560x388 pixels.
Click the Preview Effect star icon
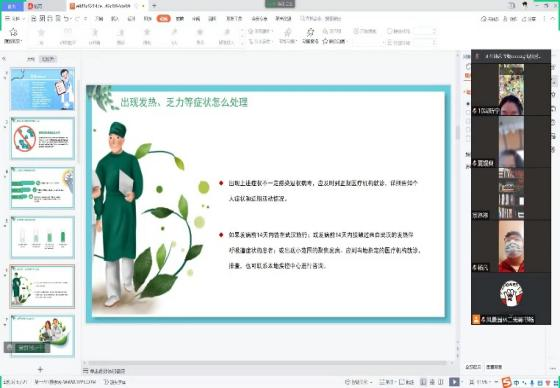click(x=13, y=33)
